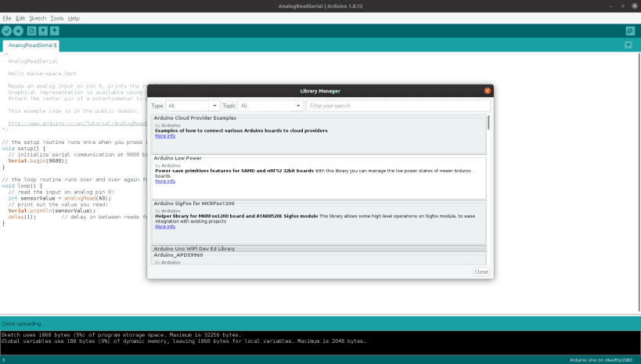Click the Filter your search field
This screenshot has height=364, width=641.
pos(398,106)
